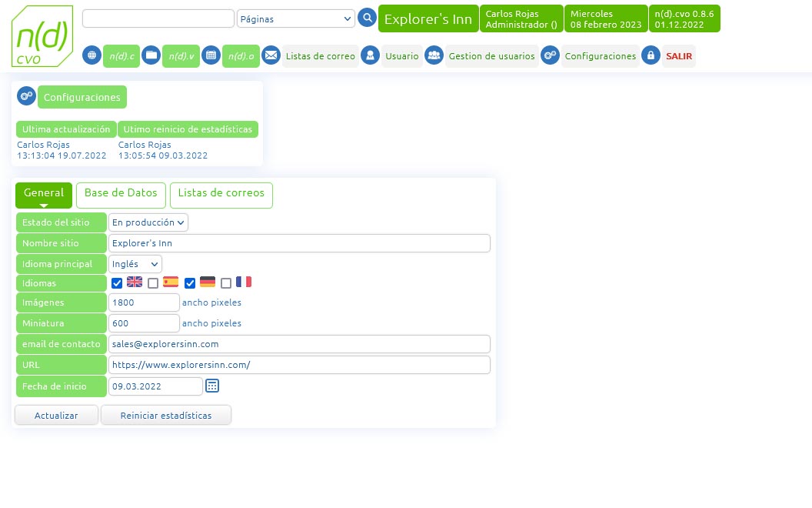This screenshot has width=812, height=508.
Task: Open the n(d).c module
Action: pyautogui.click(x=121, y=56)
